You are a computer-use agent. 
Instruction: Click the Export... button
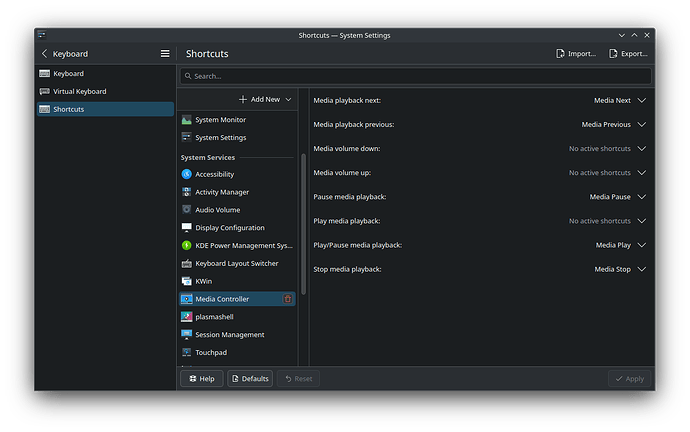(628, 54)
